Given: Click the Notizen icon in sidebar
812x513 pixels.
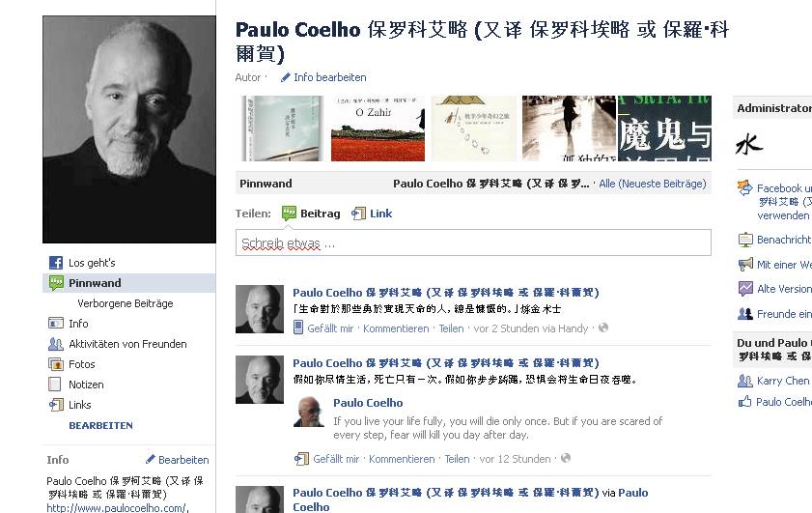Looking at the screenshot, I should pyautogui.click(x=55, y=385).
